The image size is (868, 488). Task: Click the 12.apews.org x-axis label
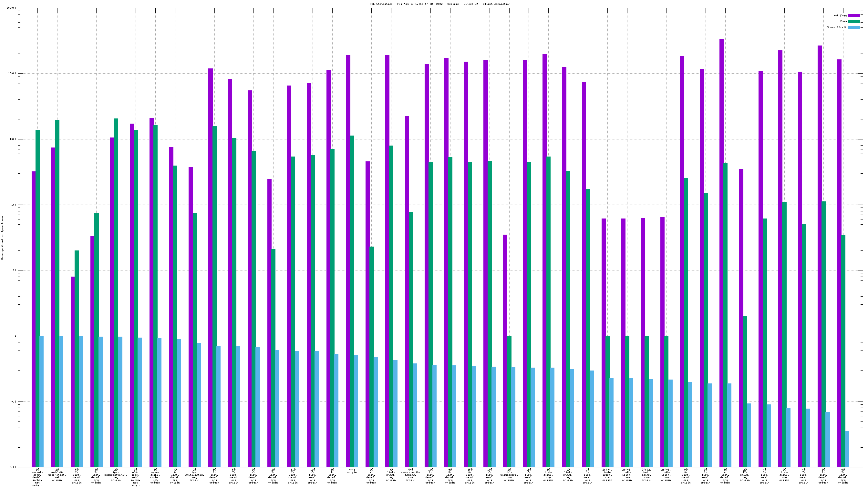point(745,475)
